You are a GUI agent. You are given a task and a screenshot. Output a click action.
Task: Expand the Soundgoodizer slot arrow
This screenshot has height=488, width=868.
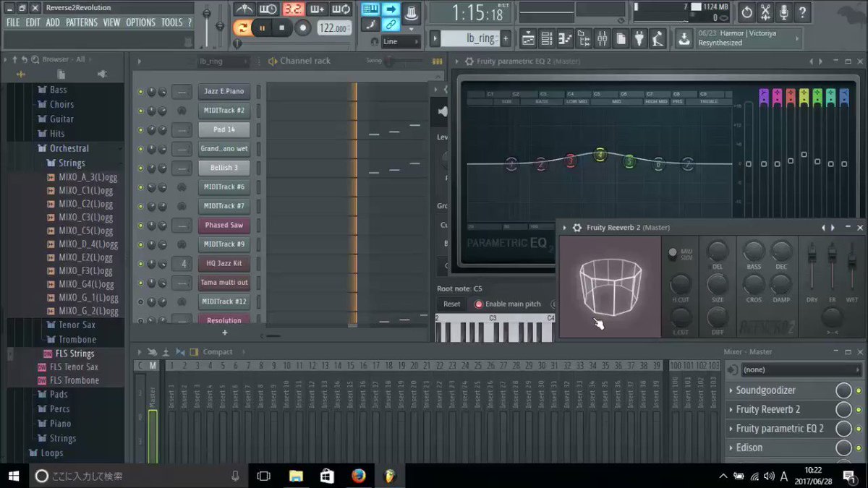pyautogui.click(x=731, y=390)
